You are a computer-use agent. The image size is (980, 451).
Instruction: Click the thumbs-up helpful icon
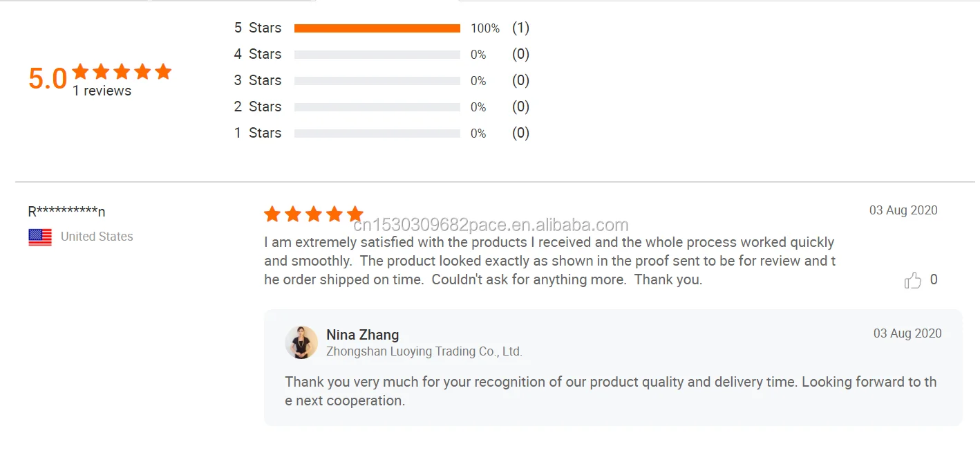912,280
